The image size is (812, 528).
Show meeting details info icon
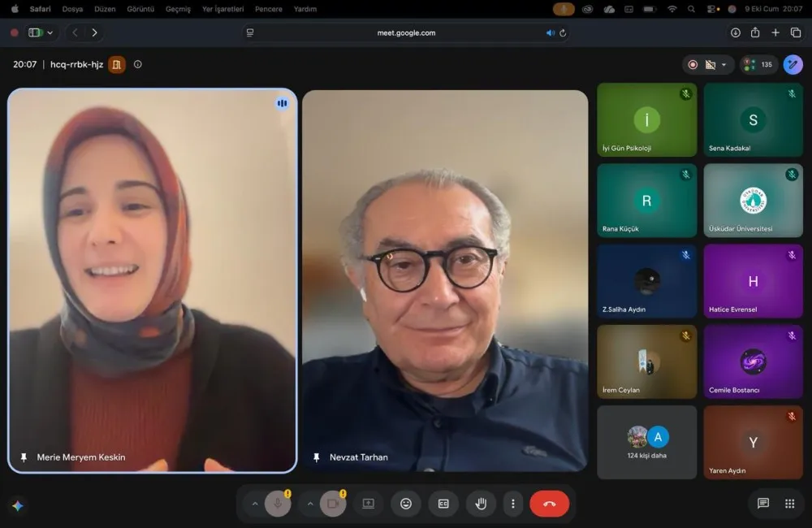tap(138, 64)
